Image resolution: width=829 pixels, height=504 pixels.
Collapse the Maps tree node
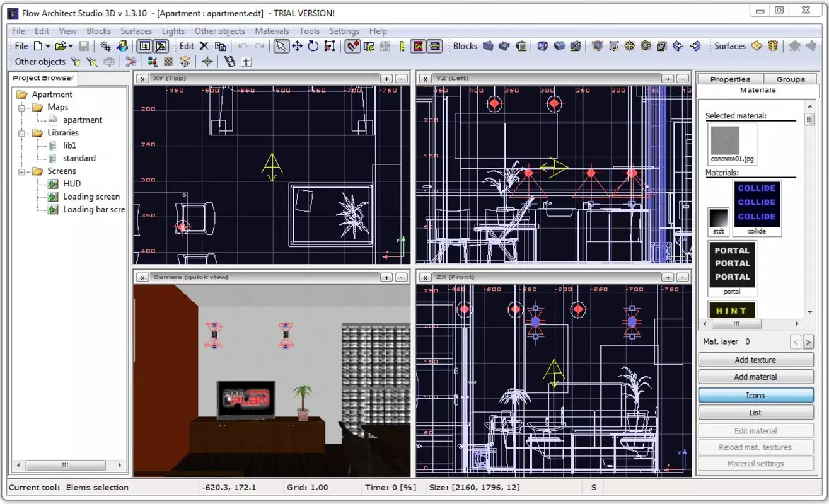tap(22, 107)
